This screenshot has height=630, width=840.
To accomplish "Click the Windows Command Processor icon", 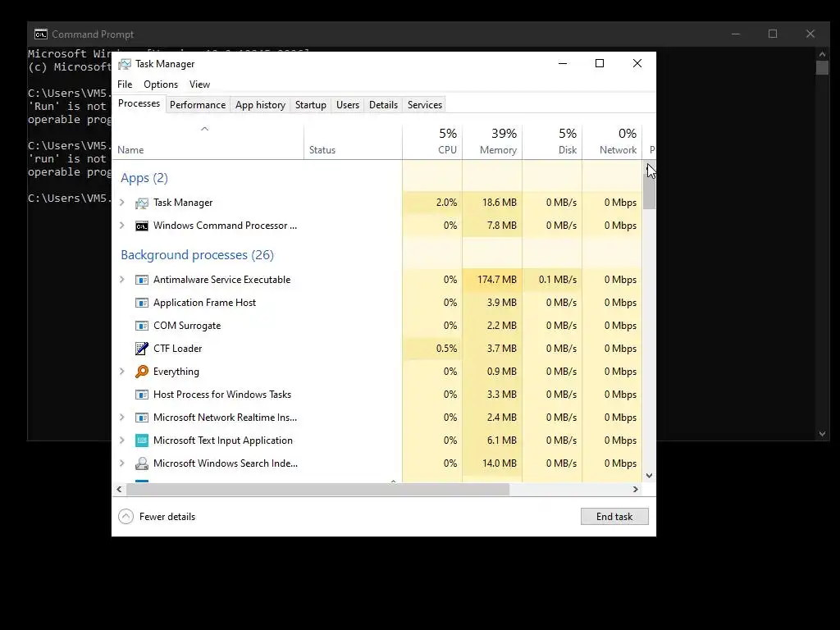I will click(x=141, y=226).
